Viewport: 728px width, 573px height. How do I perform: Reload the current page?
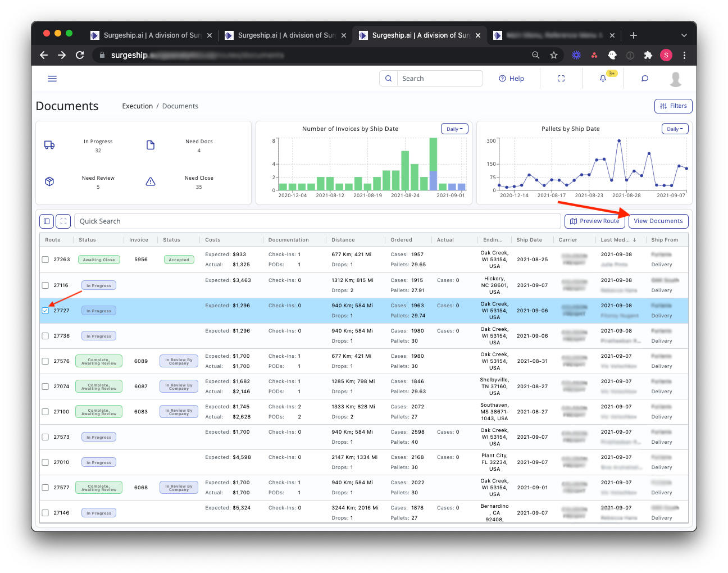point(80,55)
